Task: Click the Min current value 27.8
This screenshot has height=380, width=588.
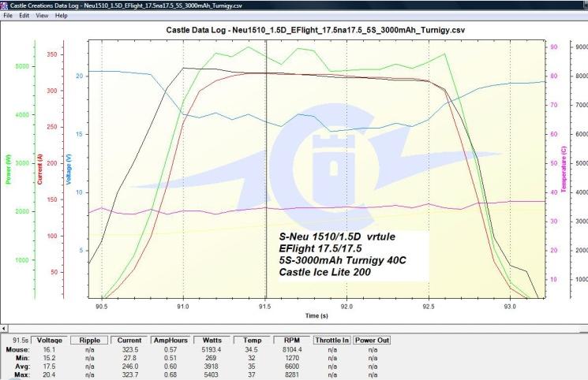Action: 129,358
